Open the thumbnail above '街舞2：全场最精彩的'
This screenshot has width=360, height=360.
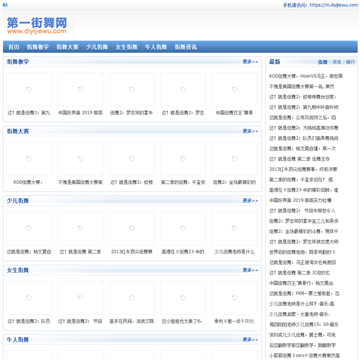click(234, 159)
